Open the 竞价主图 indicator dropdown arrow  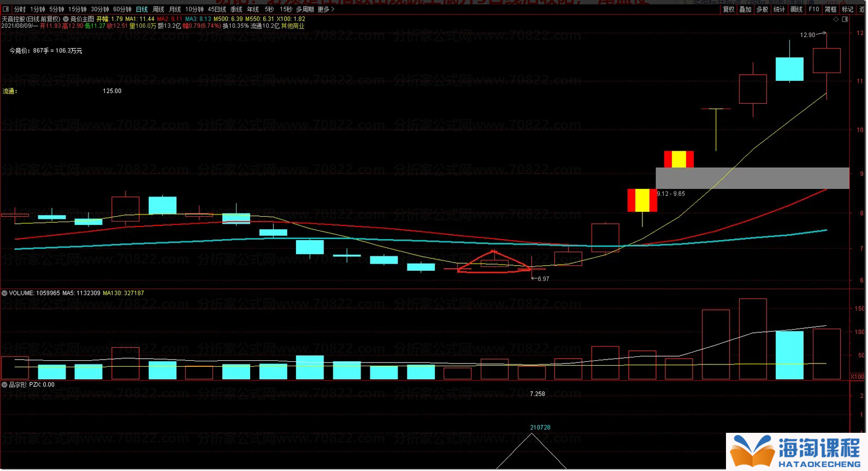click(x=66, y=19)
